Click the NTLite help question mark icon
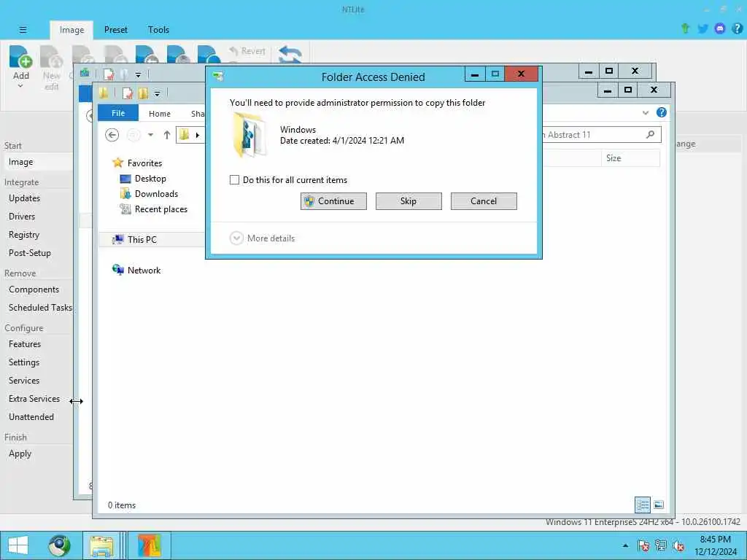The width and height of the screenshot is (747, 560). point(737,29)
